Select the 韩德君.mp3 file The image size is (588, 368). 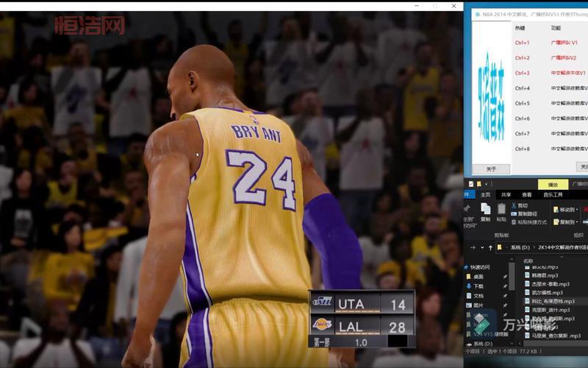click(x=545, y=275)
